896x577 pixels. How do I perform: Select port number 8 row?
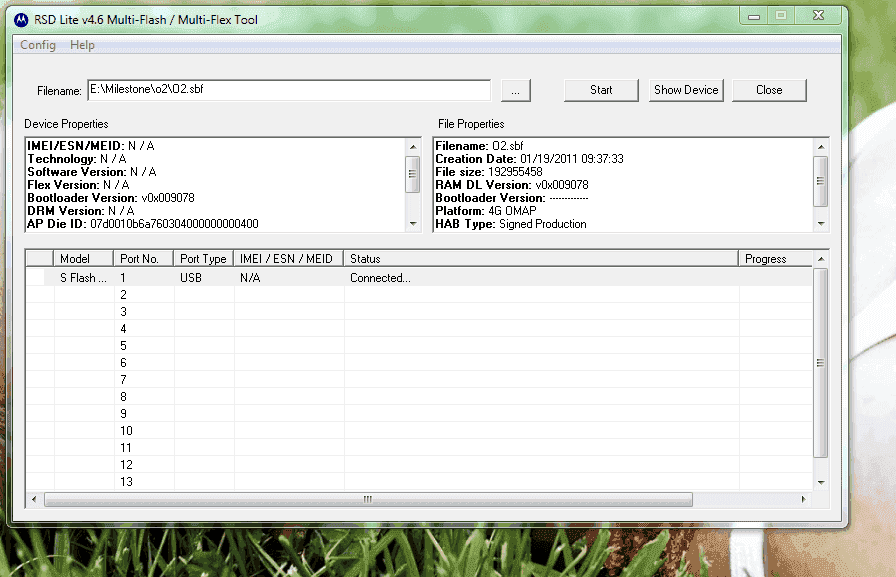[x=419, y=396]
